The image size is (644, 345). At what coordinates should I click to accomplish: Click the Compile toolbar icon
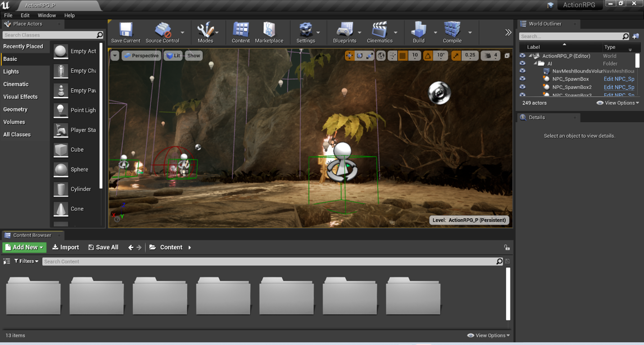(452, 32)
